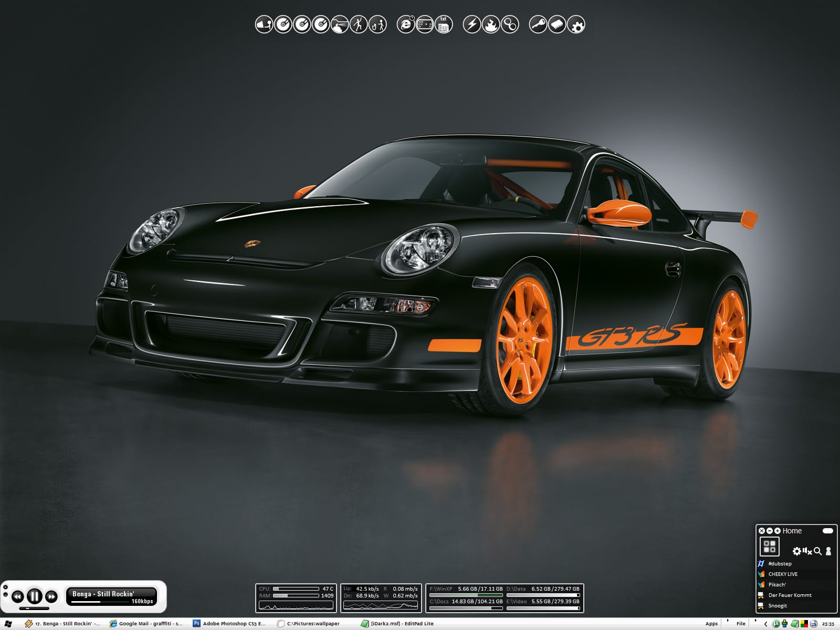
Task: Open the uTorrent tray icon
Action: pyautogui.click(x=776, y=624)
